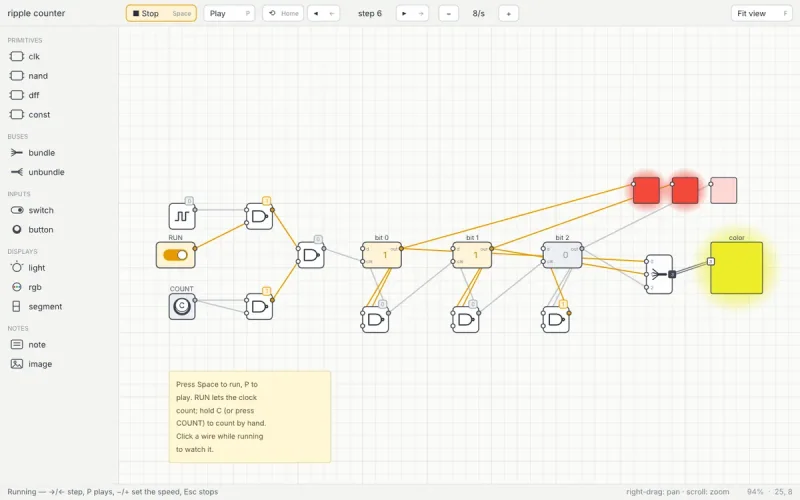Select the clock component on canvas

click(182, 216)
